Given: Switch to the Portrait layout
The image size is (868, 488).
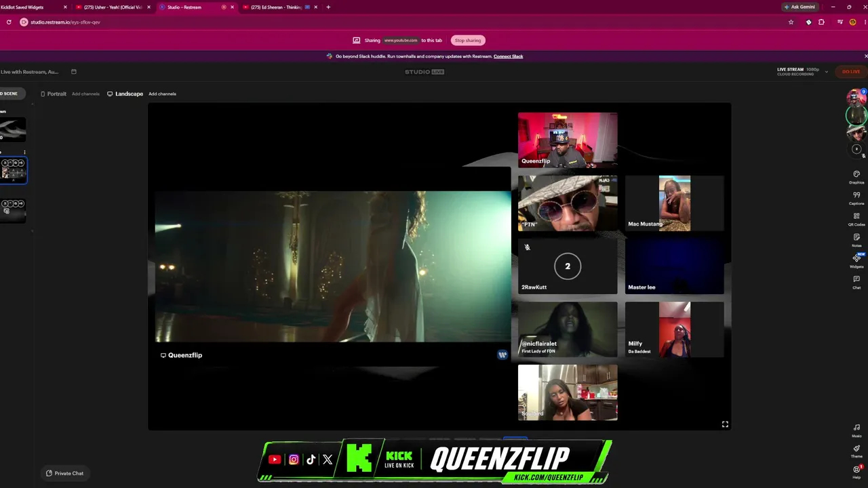Looking at the screenshot, I should point(53,94).
